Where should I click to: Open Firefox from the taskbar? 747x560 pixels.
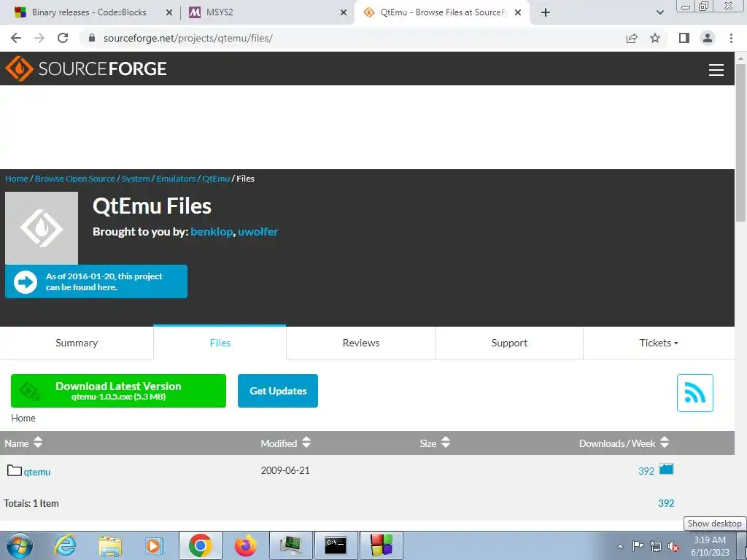(x=246, y=545)
